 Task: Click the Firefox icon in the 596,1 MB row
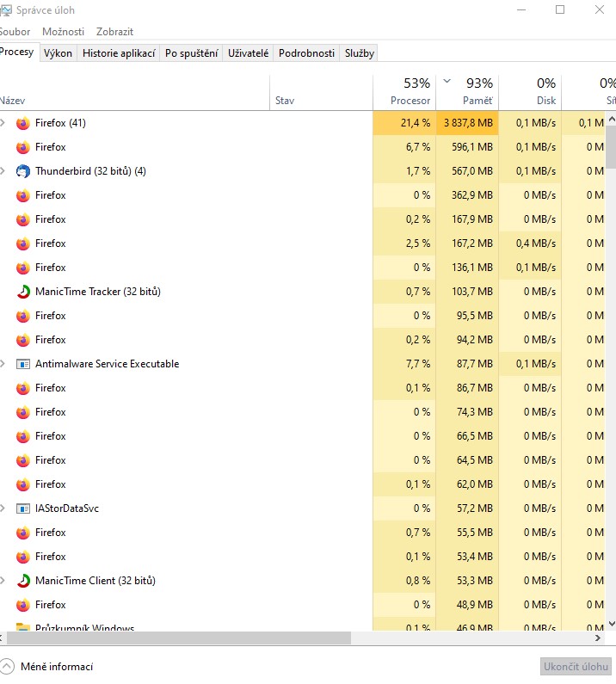[x=23, y=147]
